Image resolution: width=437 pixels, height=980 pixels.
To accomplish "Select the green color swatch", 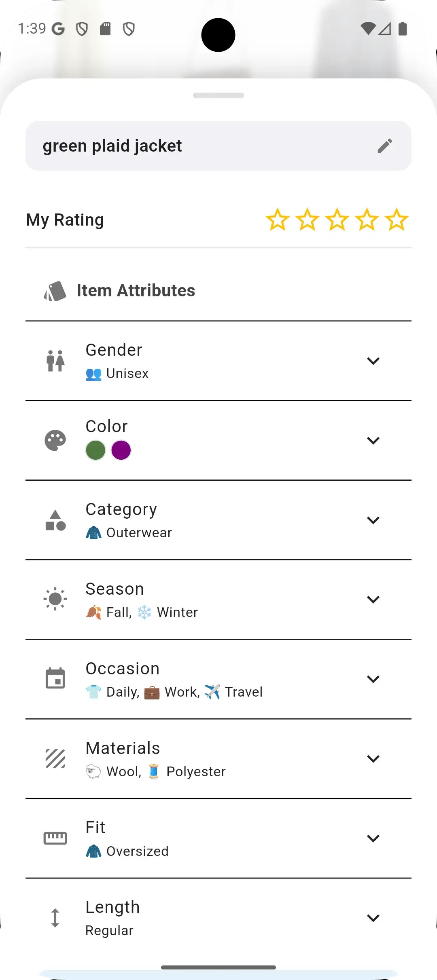I will click(95, 450).
